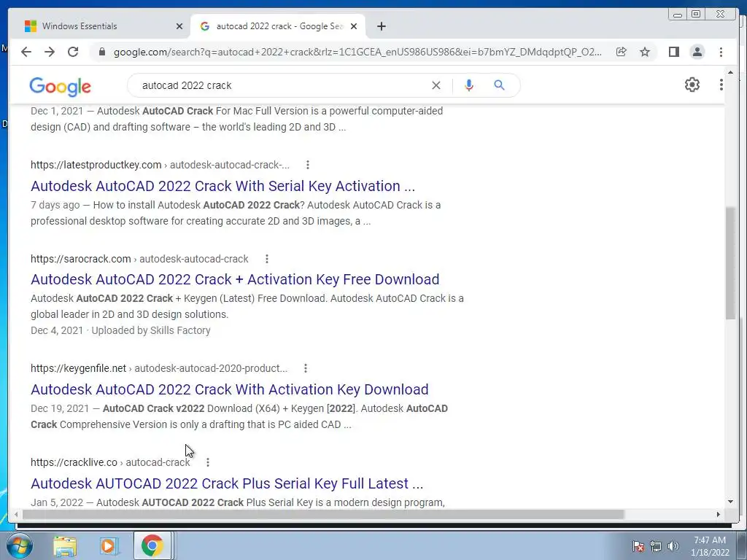Image resolution: width=747 pixels, height=560 pixels.
Task: Open Google quick settings gear
Action: coord(692,85)
